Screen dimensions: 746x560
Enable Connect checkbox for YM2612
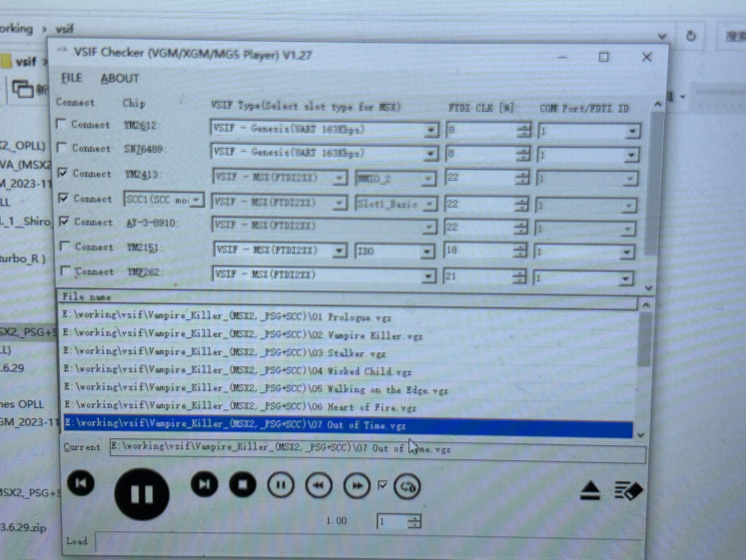[x=61, y=124]
